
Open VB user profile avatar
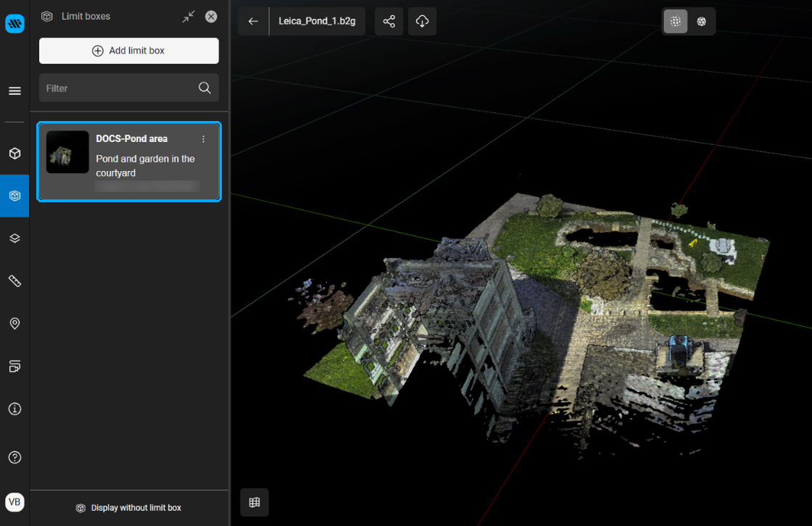14,501
